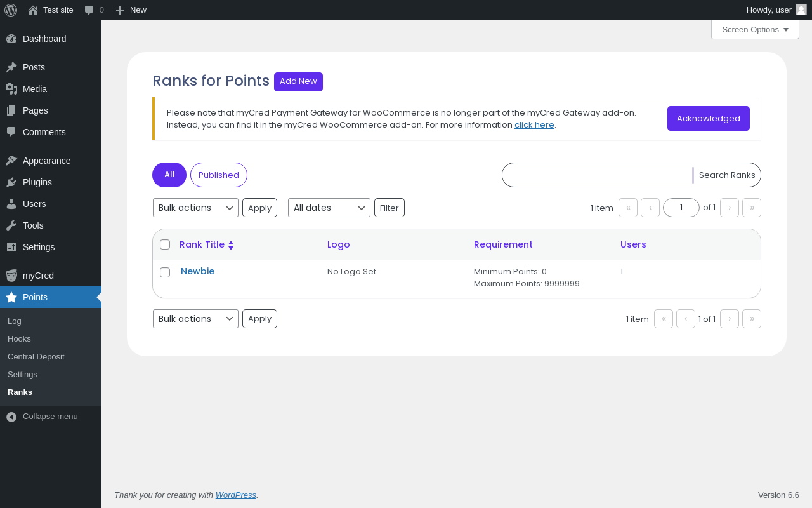Screen dimensions: 812x508
Task: Click the Appearance brush icon
Action: coord(11,161)
